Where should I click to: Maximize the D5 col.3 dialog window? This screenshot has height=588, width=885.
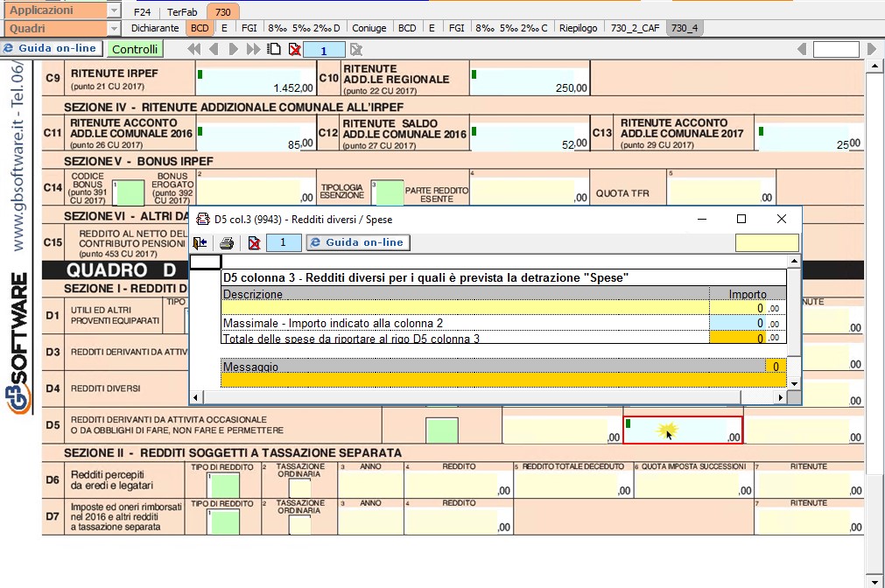pos(741,219)
